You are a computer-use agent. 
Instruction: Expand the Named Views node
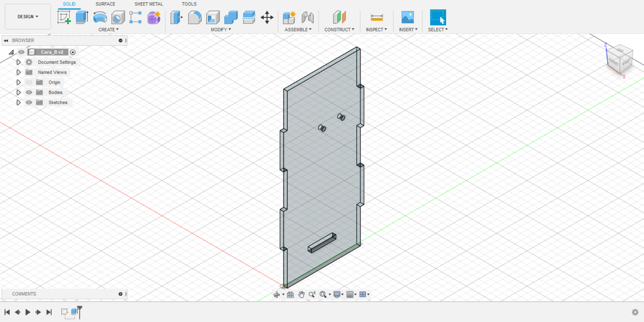click(x=18, y=72)
